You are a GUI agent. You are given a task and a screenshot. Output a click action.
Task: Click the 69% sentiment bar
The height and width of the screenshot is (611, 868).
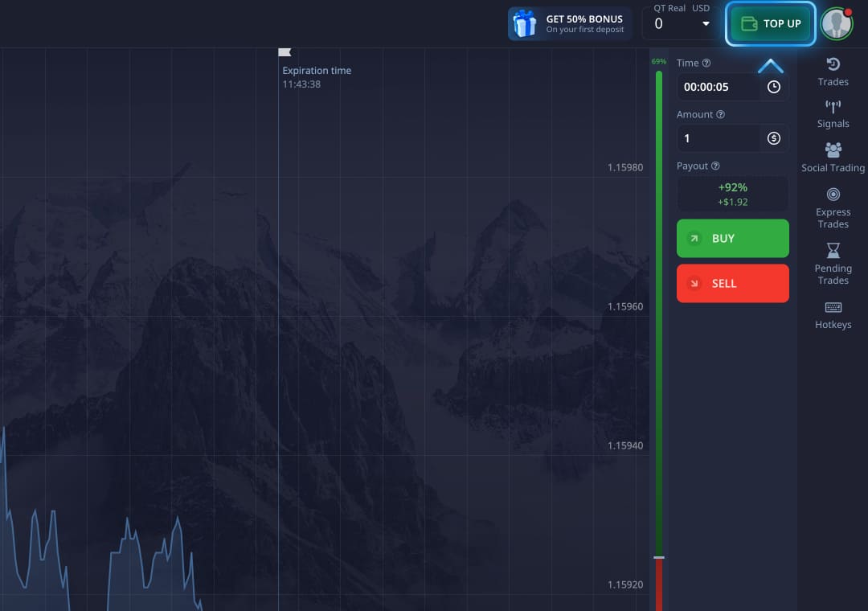click(x=658, y=61)
